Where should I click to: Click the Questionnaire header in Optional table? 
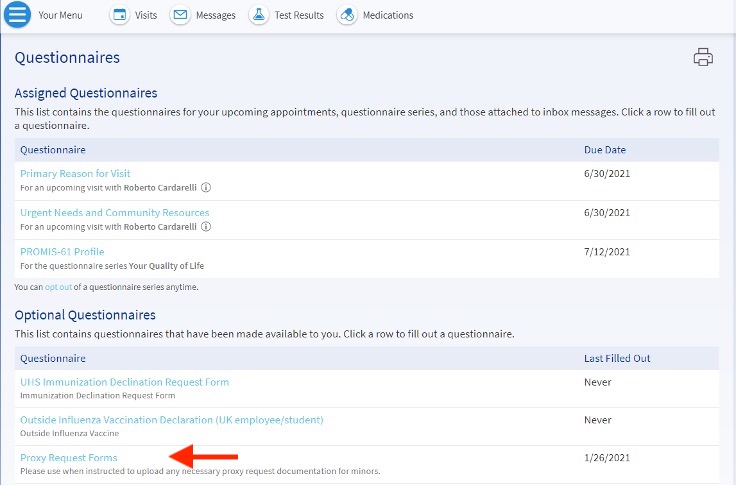click(x=53, y=358)
